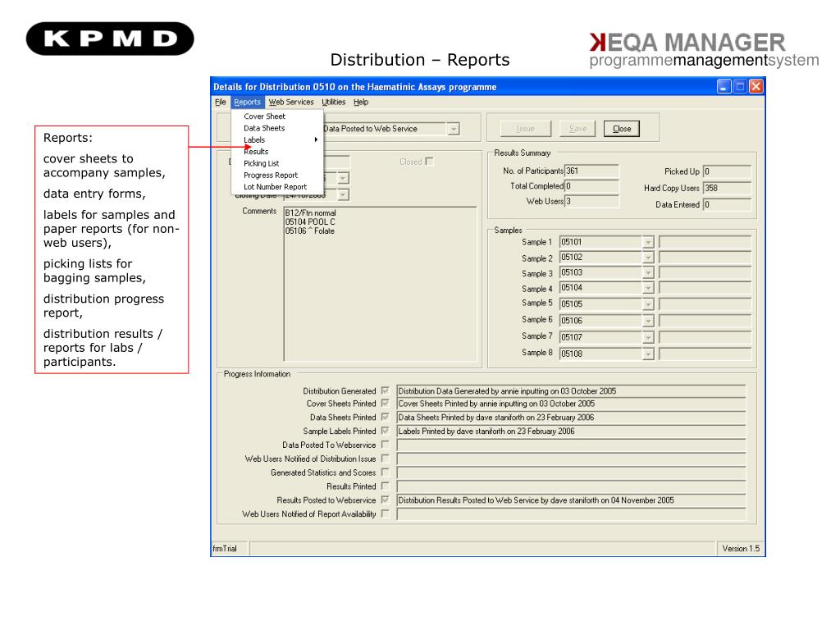Click the Data Entered field
Image resolution: width=840 pixels, height=630 pixels.
coord(727,204)
